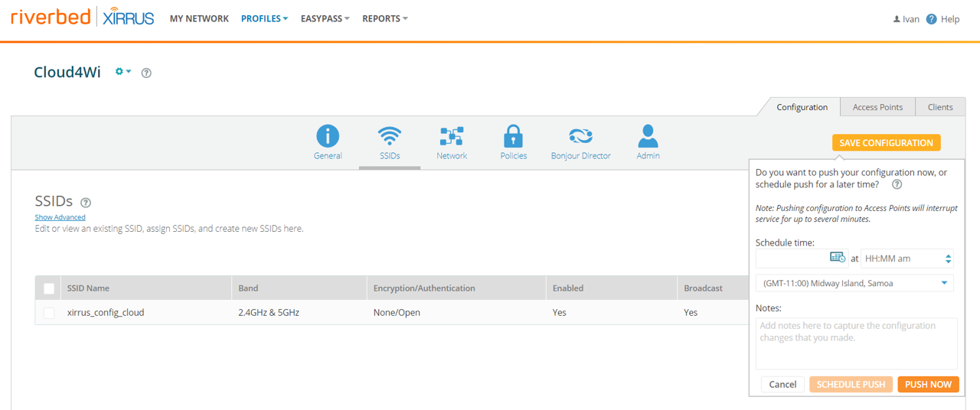980x410 pixels.
Task: Open the Policies padlock icon
Action: pos(513,137)
